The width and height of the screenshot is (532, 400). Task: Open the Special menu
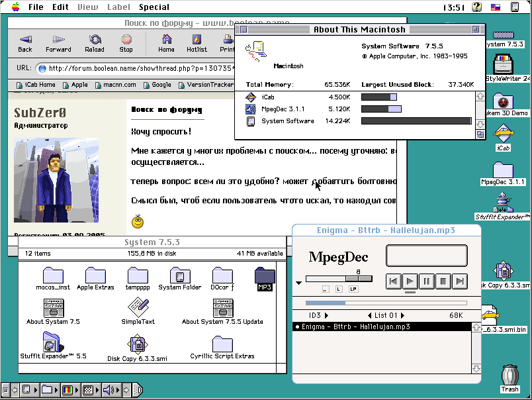[x=154, y=7]
